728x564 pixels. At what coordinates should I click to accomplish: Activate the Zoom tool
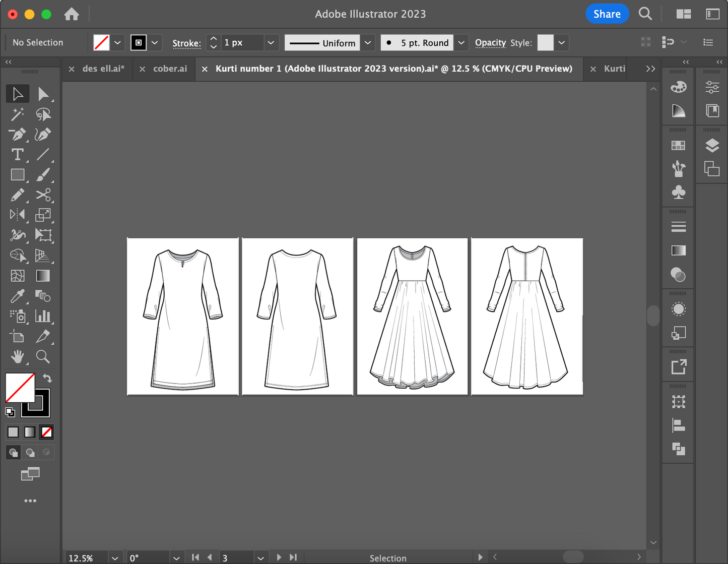click(43, 357)
